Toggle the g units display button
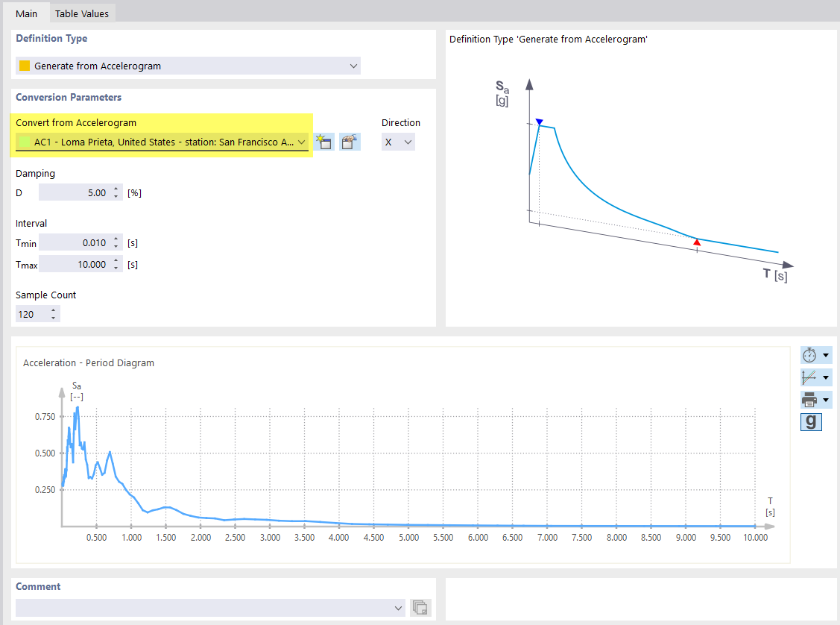Image resolution: width=840 pixels, height=625 pixels. tap(811, 421)
